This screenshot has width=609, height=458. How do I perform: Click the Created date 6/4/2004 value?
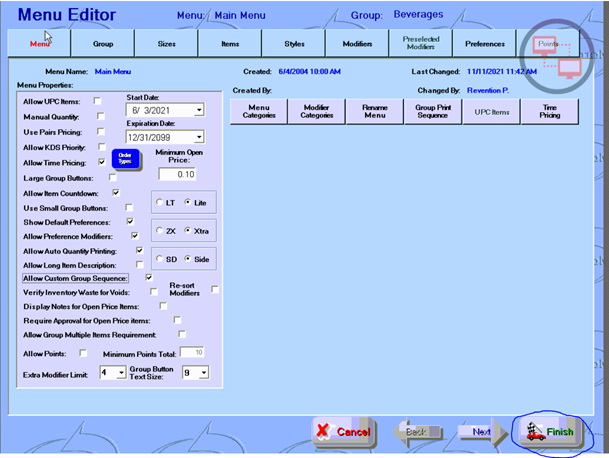pos(310,71)
